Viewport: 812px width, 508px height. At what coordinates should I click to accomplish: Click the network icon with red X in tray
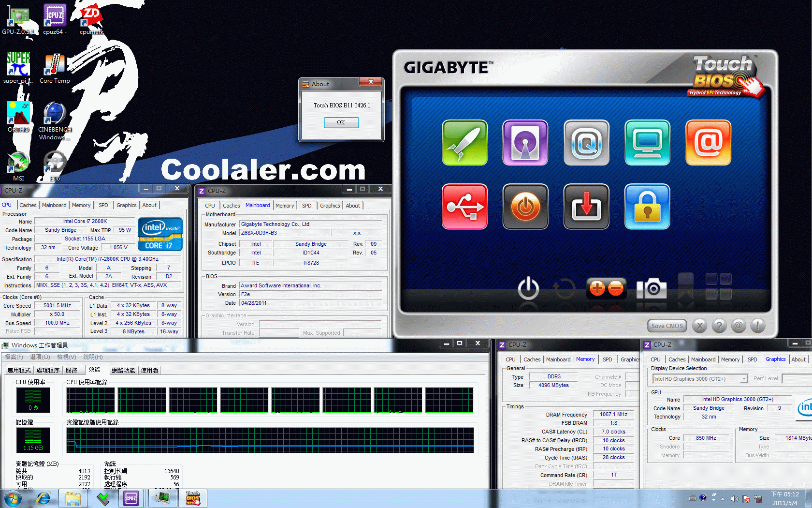tap(758, 498)
